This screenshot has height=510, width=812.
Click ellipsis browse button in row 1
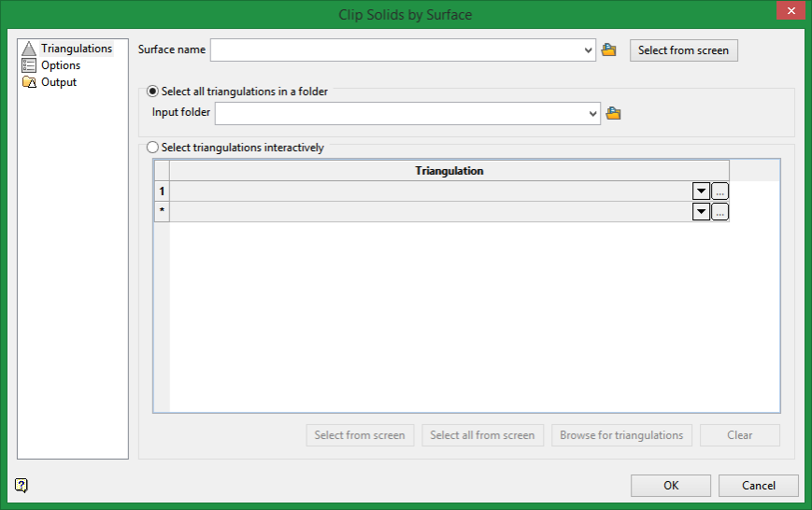click(719, 191)
